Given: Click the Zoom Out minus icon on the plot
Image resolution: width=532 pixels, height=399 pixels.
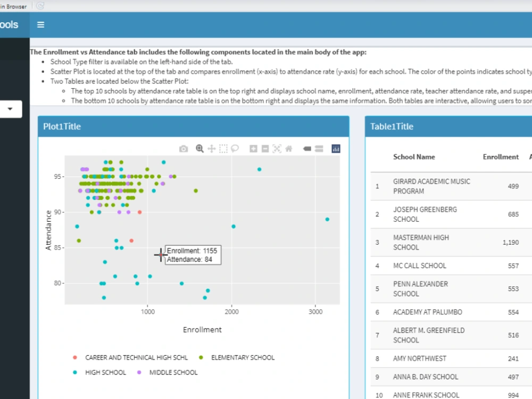Looking at the screenshot, I should point(265,148).
